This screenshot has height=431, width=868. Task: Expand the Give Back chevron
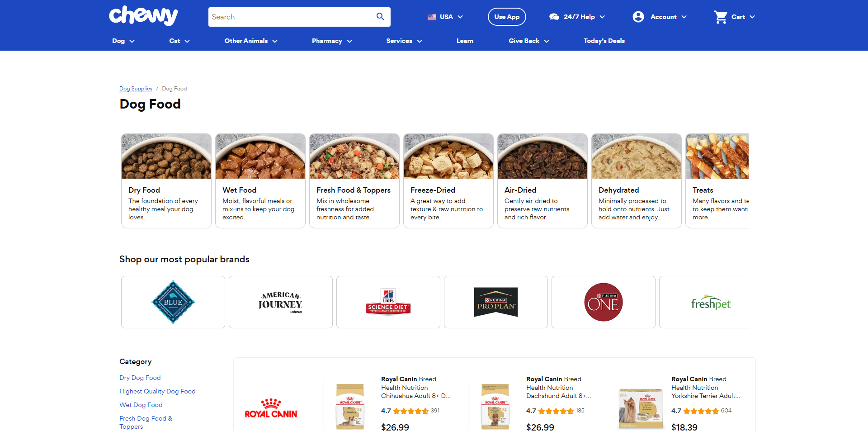(547, 41)
